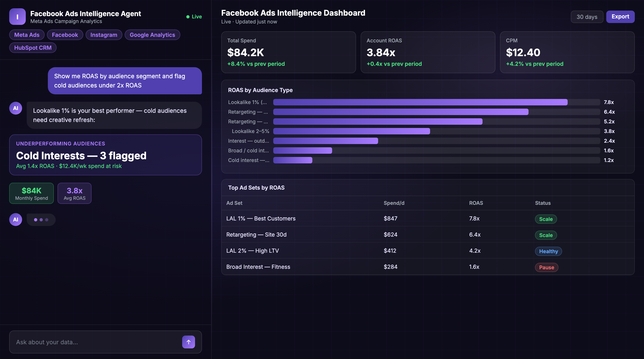Open the Underperforming Audiences card
Image resolution: width=644 pixels, height=359 pixels.
[106, 155]
